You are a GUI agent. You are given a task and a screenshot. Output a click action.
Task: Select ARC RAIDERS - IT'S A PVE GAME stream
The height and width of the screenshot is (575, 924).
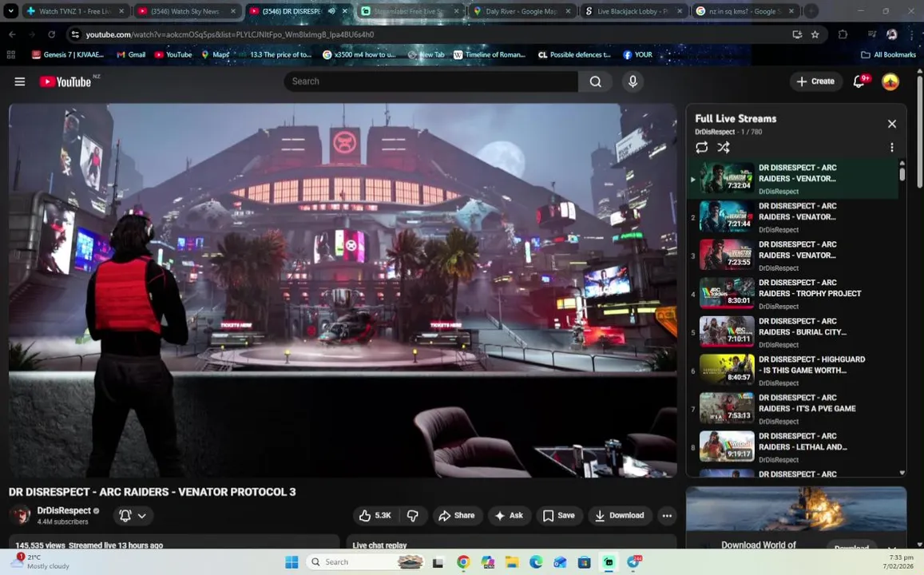[793, 409]
